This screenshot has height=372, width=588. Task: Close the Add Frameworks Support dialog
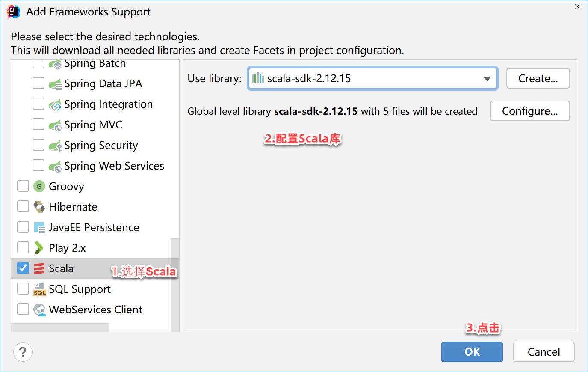(577, 6)
